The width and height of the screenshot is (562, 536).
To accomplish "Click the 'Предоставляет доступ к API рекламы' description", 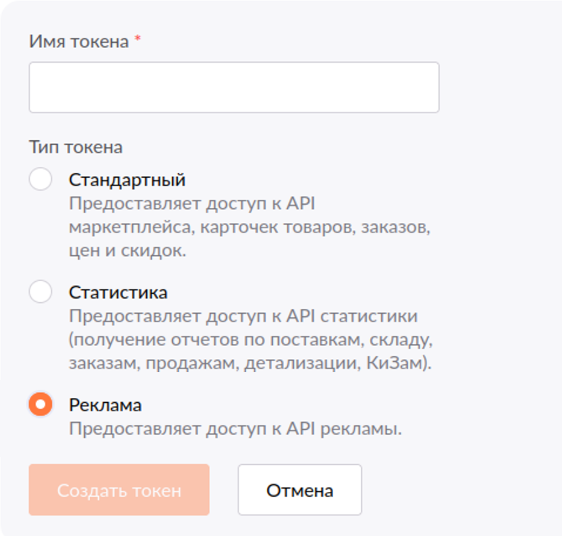I will click(235, 429).
